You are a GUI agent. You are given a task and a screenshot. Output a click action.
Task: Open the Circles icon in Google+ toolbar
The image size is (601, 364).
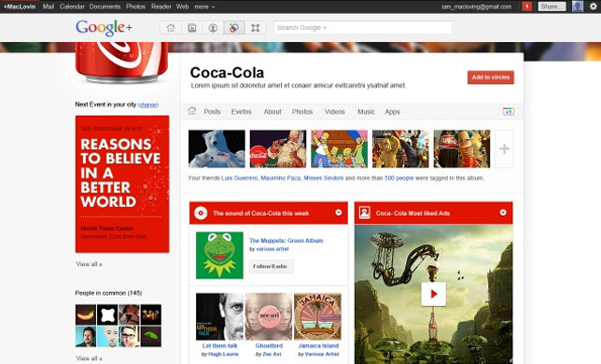[234, 28]
